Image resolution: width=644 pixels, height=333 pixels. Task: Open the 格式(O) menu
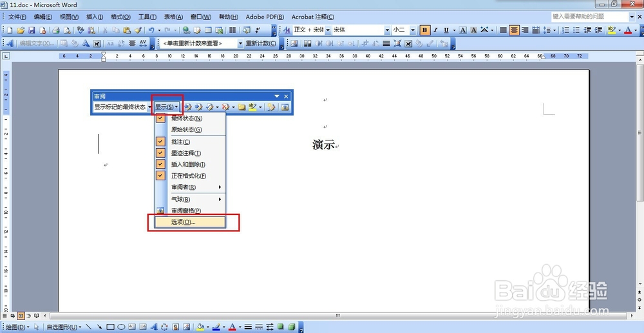tap(120, 17)
